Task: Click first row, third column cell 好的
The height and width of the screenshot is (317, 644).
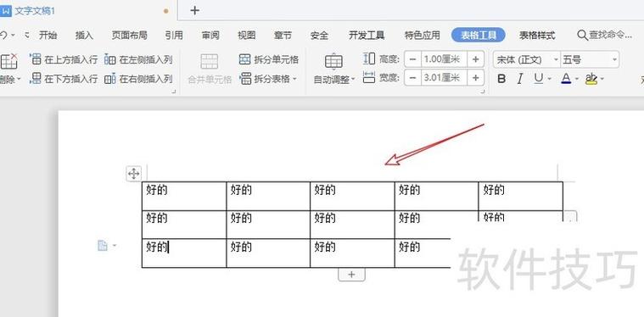Action: [x=352, y=196]
